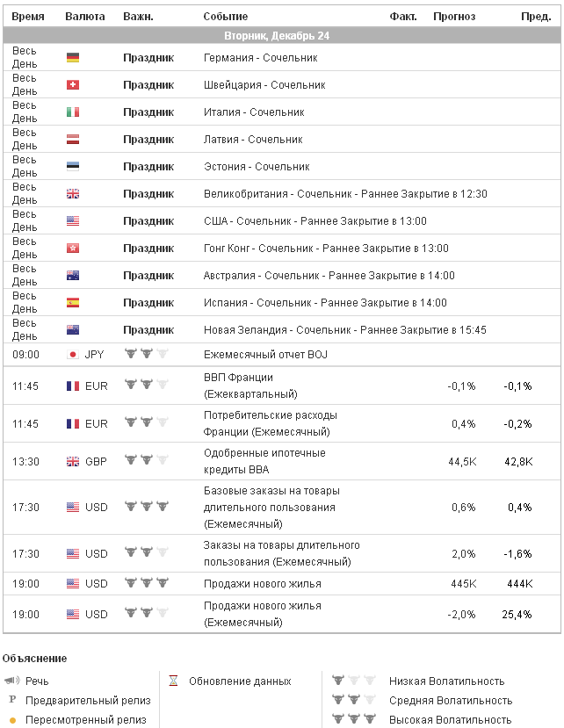This screenshot has width=564, height=728.
Task: Click the Время column header
Action: click(x=28, y=17)
